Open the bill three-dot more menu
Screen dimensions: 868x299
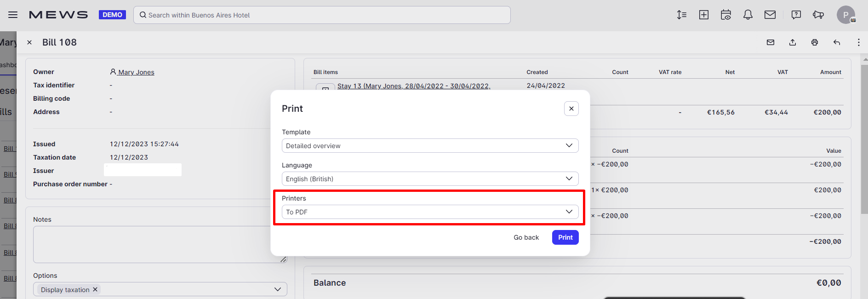pyautogui.click(x=859, y=42)
